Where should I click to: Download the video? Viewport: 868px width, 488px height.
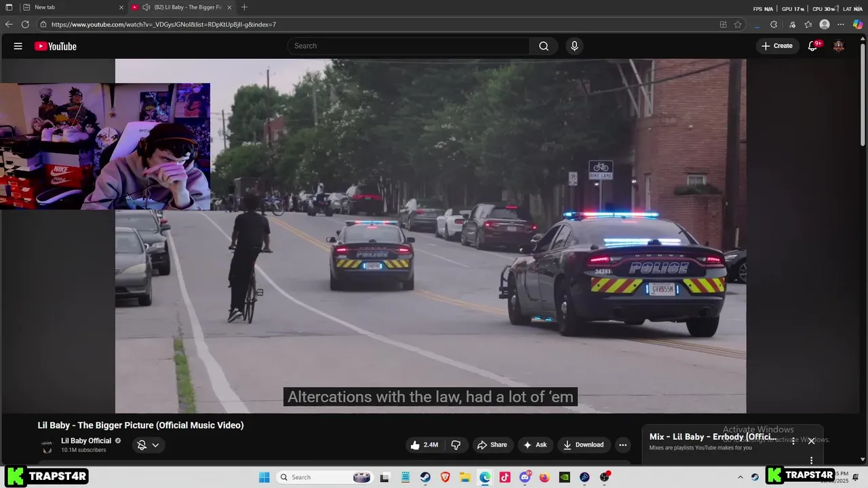(583, 445)
